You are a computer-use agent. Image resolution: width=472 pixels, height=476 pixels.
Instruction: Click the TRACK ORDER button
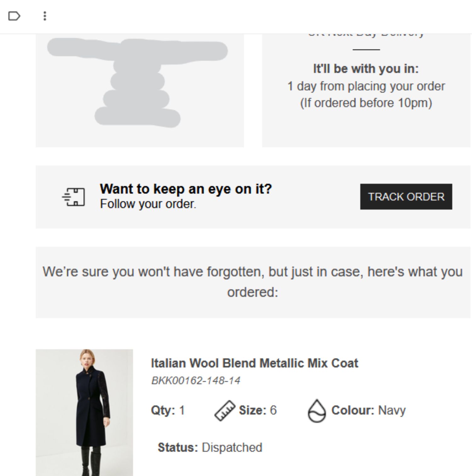pyautogui.click(x=406, y=196)
